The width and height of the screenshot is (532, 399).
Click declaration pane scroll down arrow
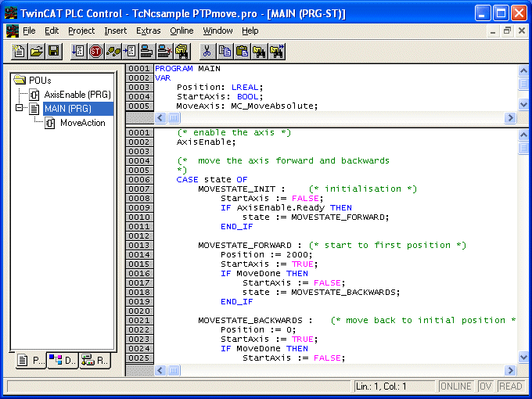(x=523, y=105)
